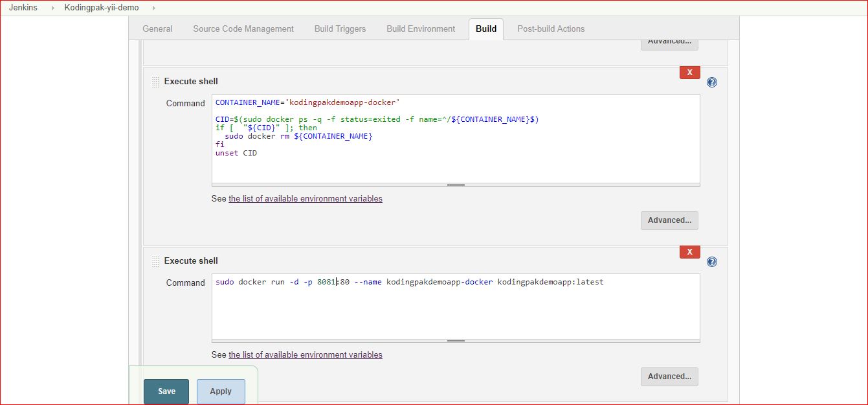Switch to the General tab
The height and width of the screenshot is (405, 868).
[156, 29]
